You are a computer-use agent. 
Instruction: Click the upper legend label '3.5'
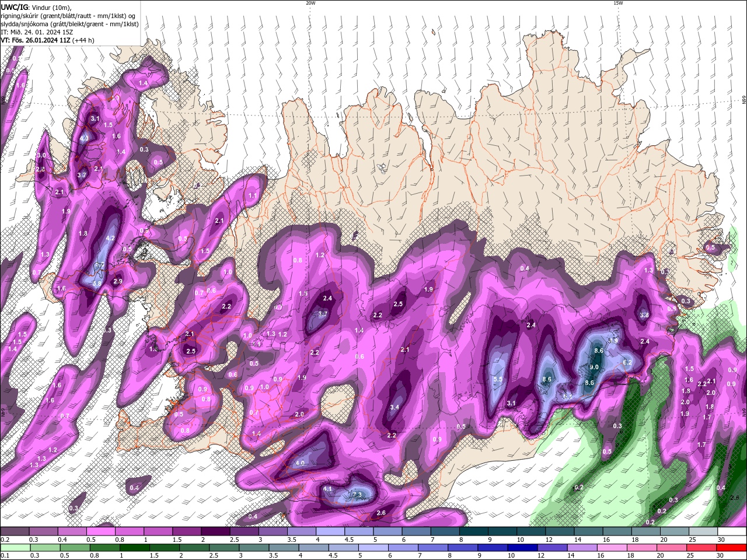click(x=292, y=540)
